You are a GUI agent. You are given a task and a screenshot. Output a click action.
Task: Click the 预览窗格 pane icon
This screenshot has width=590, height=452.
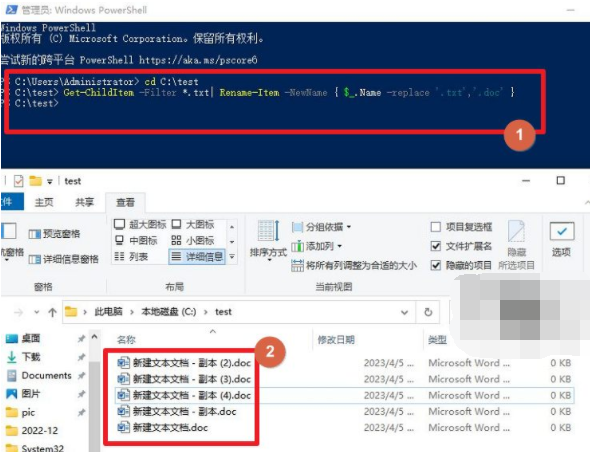click(x=35, y=234)
